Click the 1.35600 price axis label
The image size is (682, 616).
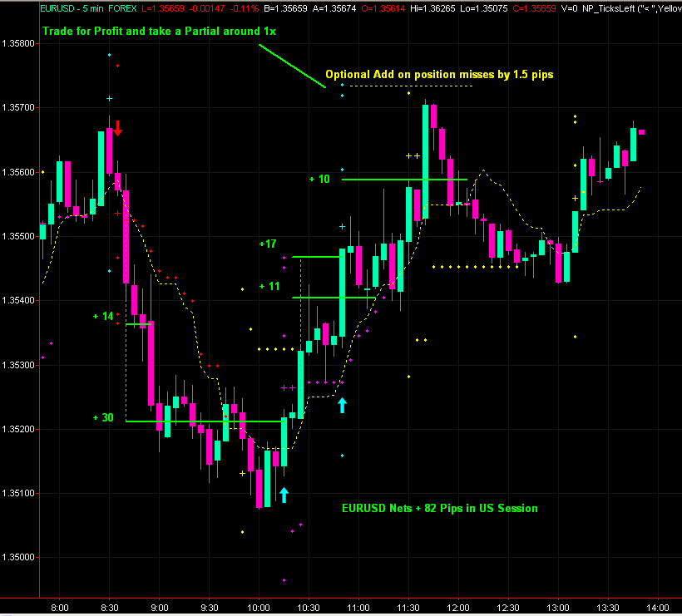(18, 172)
